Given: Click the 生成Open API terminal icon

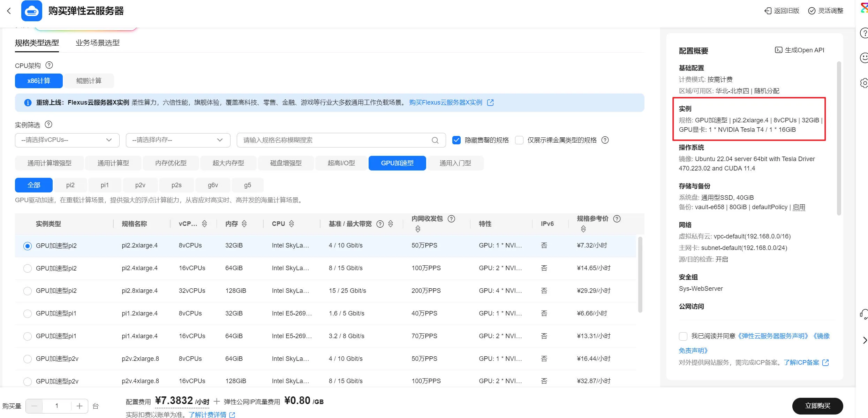Looking at the screenshot, I should 778,50.
